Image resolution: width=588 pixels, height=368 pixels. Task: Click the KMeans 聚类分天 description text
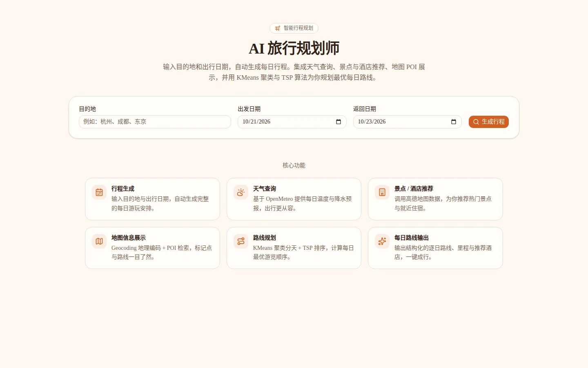coord(303,252)
